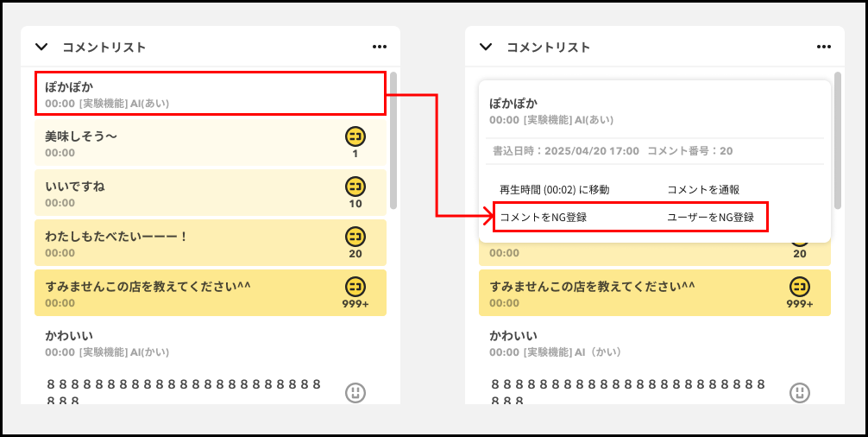Click left panel nicoru icon with 999+

click(355, 287)
